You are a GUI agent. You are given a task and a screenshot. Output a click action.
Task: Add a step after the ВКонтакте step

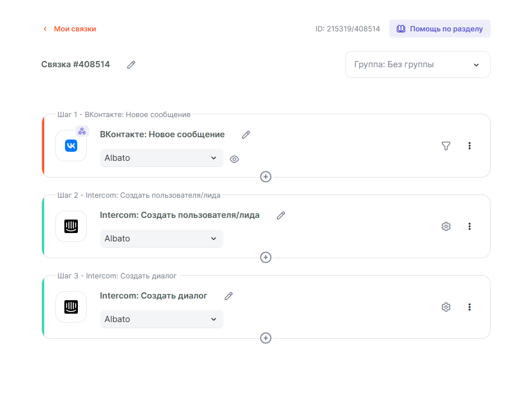tap(266, 177)
